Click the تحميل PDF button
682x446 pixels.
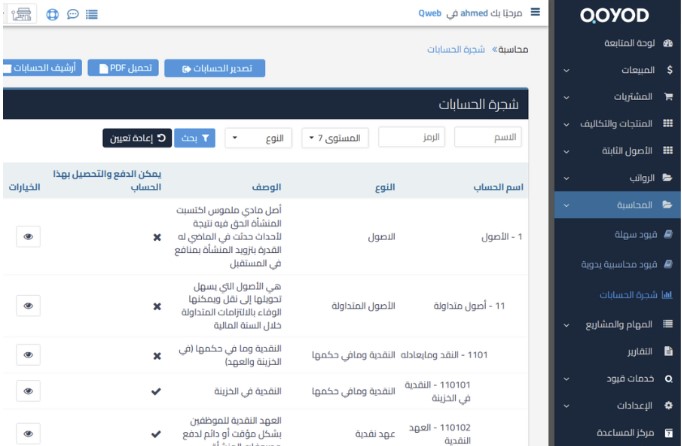tap(123, 68)
